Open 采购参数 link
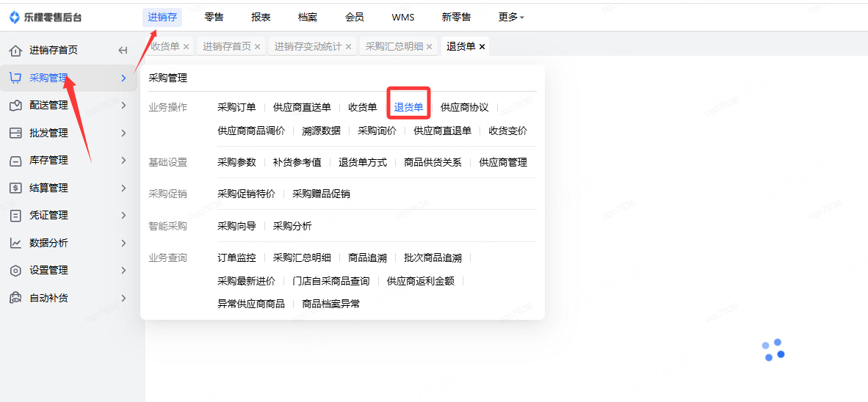 (x=237, y=163)
